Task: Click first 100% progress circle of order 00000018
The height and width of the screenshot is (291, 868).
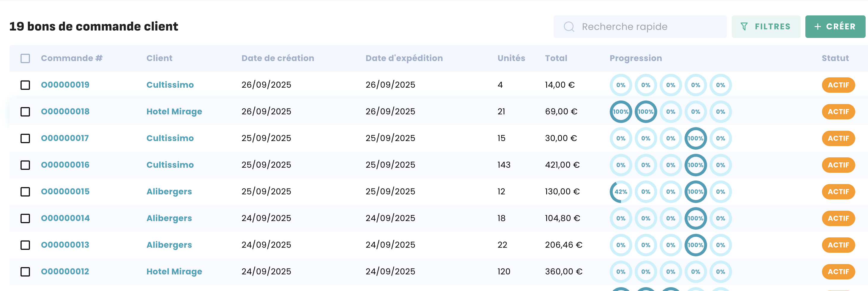Action: 621,112
